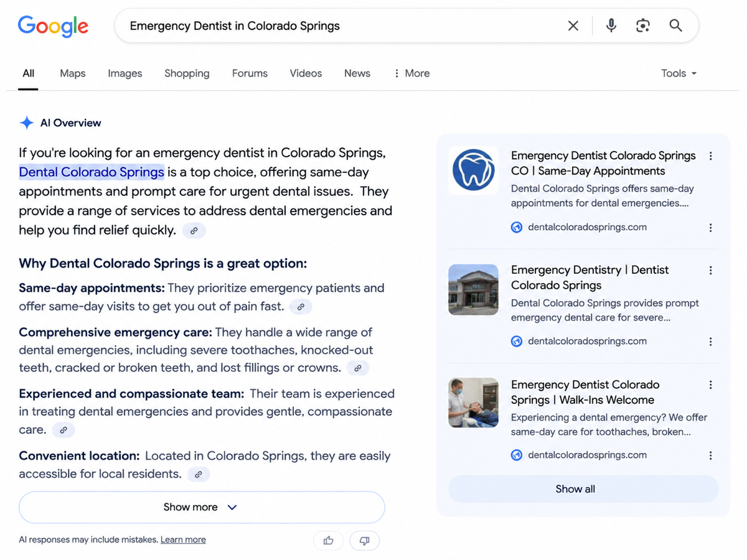Open the More search filters menu

click(411, 73)
